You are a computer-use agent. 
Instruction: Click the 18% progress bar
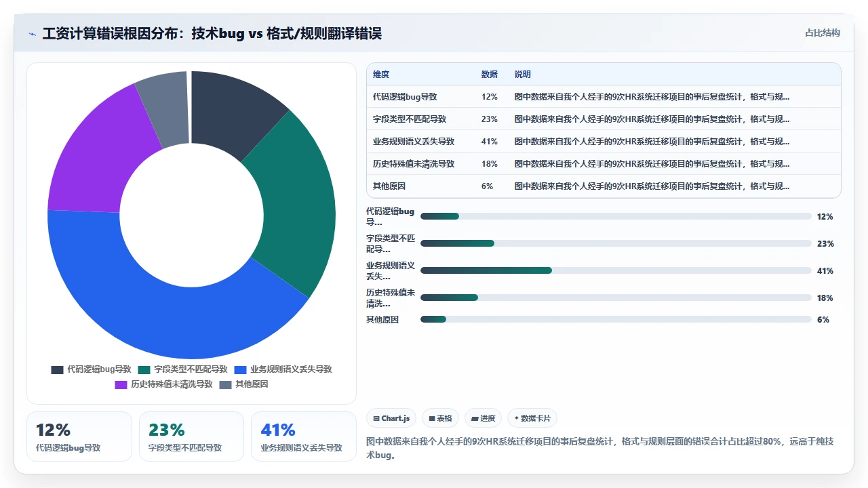[x=616, y=298]
